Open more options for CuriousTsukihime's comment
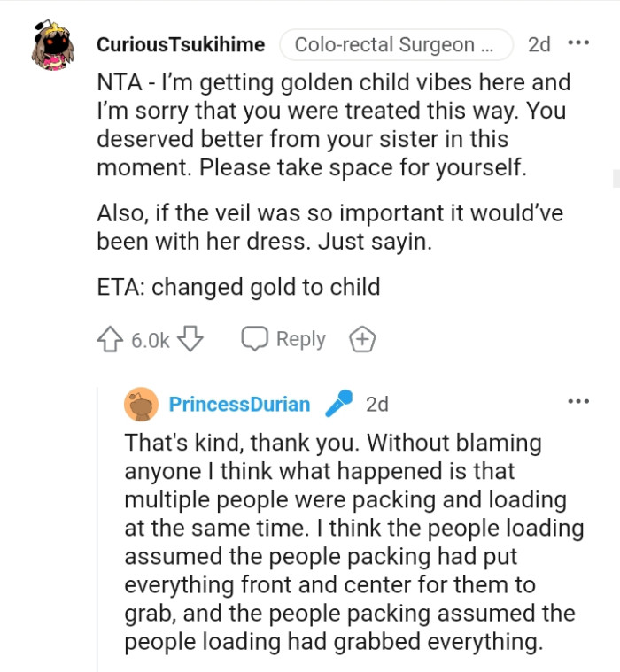620x672 pixels. coord(577,44)
